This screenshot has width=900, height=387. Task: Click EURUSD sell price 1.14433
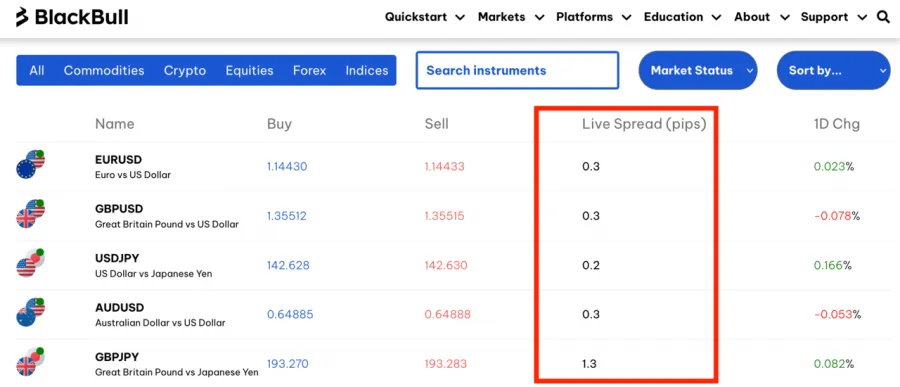pyautogui.click(x=444, y=167)
